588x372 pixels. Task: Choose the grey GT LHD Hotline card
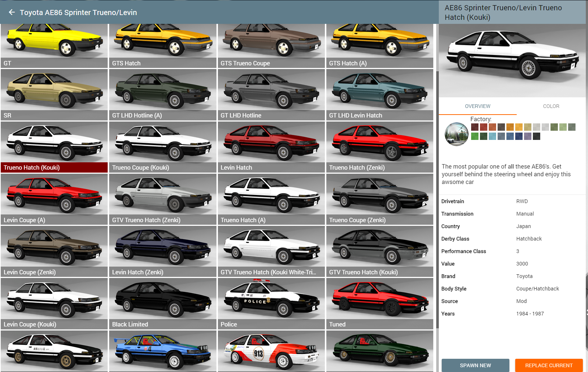pos(271,95)
